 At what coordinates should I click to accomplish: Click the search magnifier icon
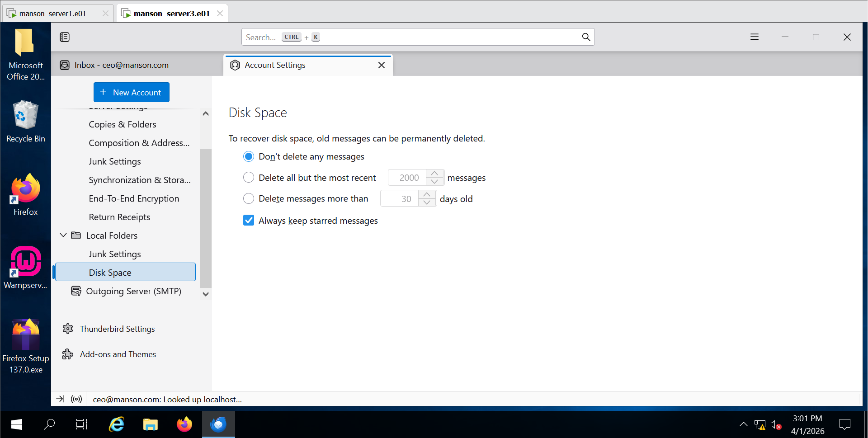[586, 37]
